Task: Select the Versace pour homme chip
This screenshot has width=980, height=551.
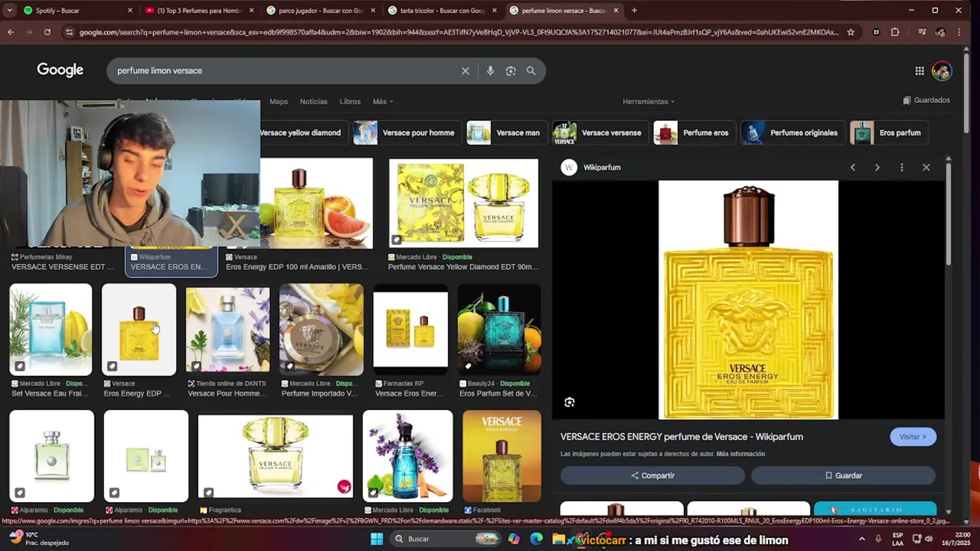Action: pos(406,133)
